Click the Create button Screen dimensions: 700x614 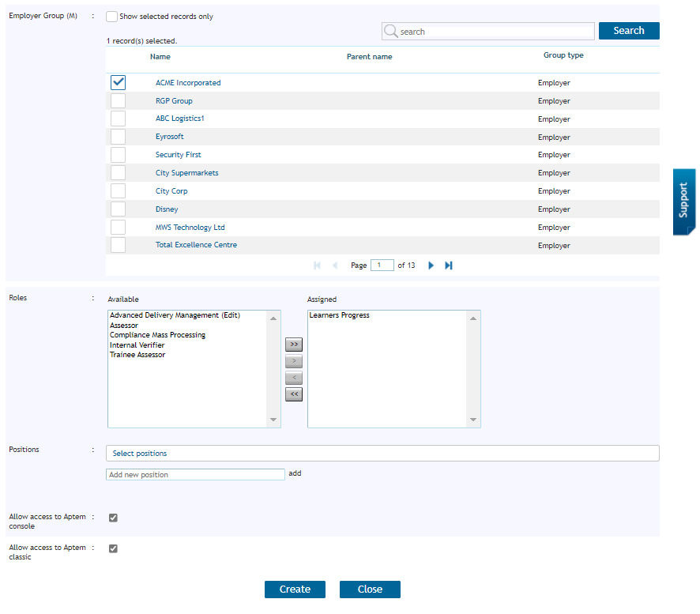pyautogui.click(x=295, y=589)
